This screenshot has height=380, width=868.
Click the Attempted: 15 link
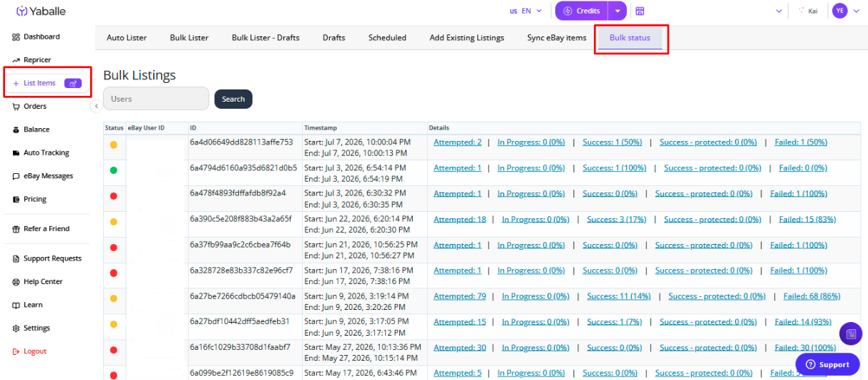460,322
